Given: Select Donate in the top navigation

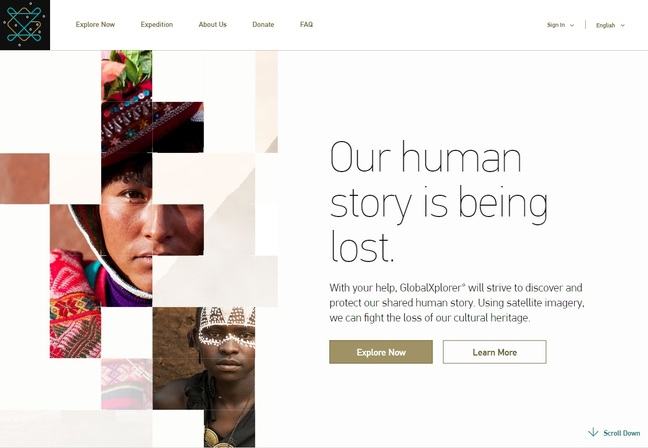Looking at the screenshot, I should (x=263, y=24).
